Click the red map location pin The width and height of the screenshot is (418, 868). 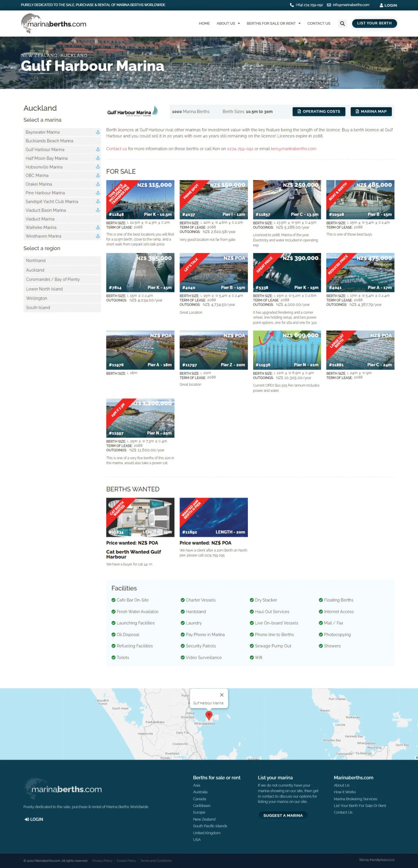tap(209, 715)
